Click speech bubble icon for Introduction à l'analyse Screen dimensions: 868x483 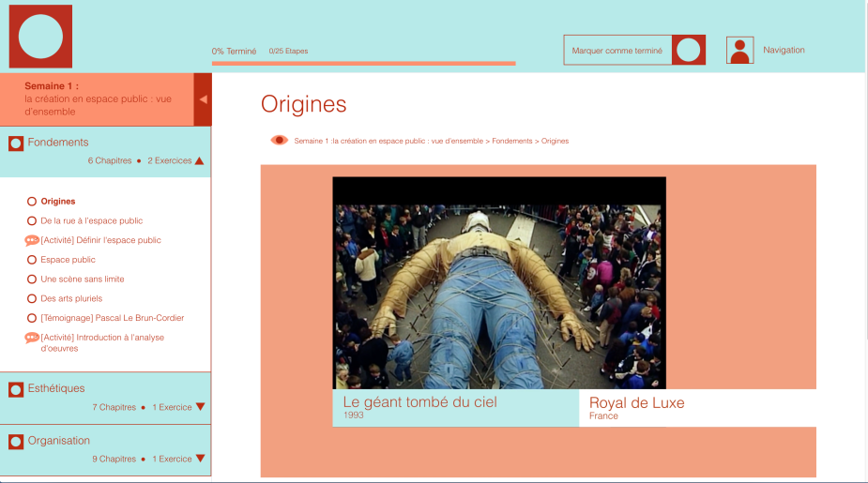[x=32, y=338]
